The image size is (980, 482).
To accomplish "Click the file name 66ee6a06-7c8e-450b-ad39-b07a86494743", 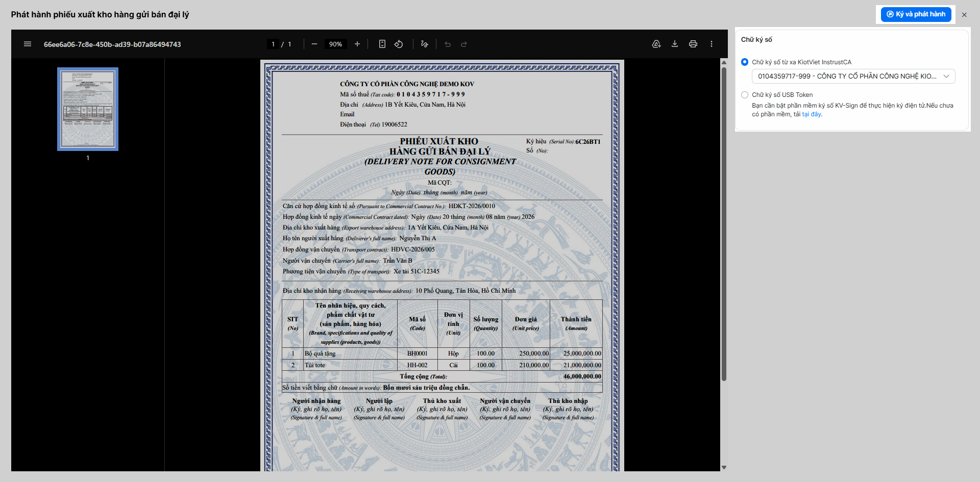I will pos(112,44).
